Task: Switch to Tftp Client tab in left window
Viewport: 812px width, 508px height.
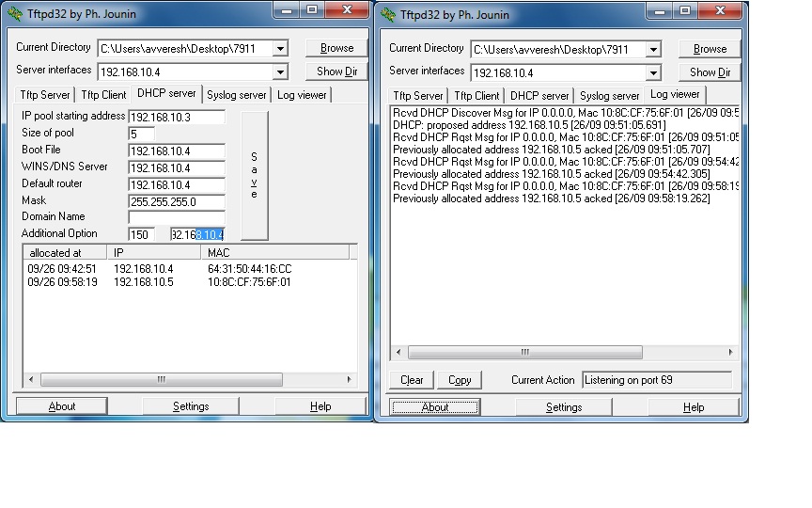Action: [x=103, y=95]
